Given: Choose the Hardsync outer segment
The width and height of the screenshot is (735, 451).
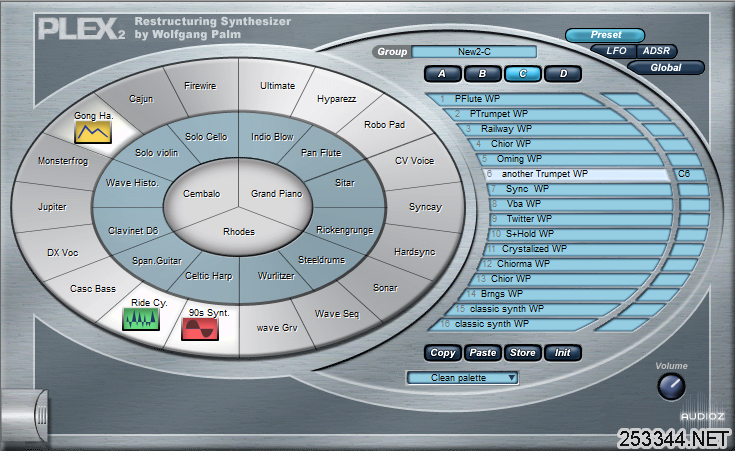Looking at the screenshot, I should 414,252.
